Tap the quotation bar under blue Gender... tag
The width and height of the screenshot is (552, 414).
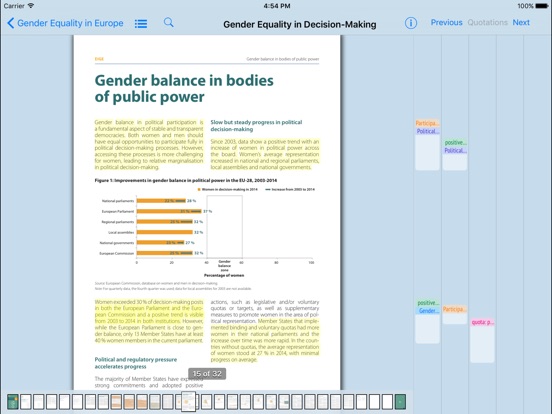click(427, 329)
